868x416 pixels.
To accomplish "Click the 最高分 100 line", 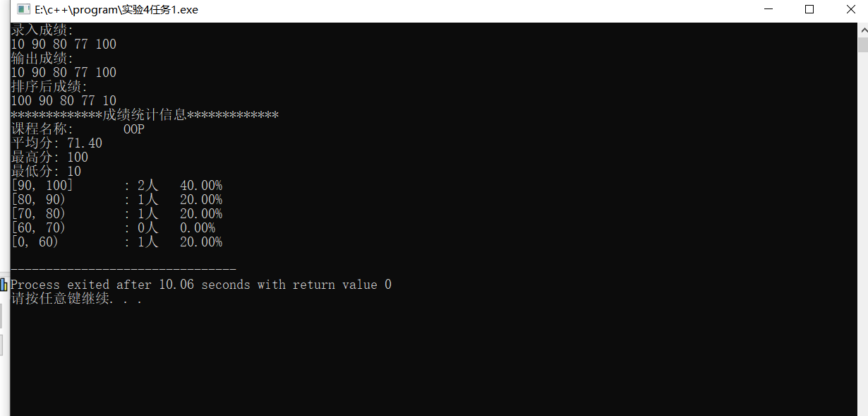I will tap(49, 158).
